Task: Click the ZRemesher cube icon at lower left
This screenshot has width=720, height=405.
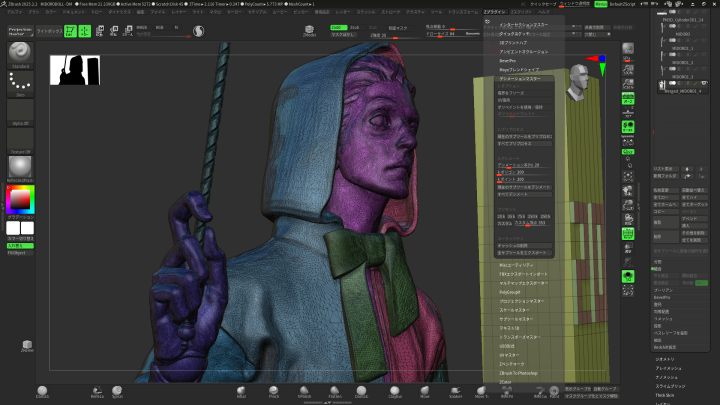Action: pos(27,346)
